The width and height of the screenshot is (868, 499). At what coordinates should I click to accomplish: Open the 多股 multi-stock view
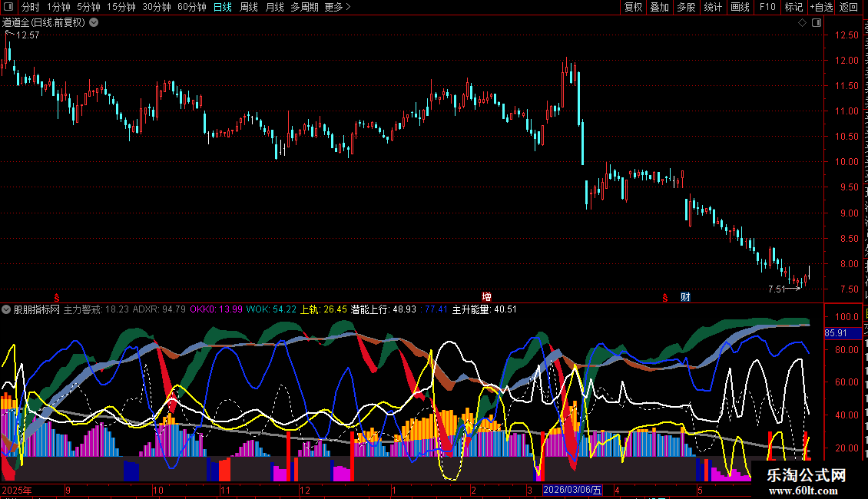pos(686,7)
